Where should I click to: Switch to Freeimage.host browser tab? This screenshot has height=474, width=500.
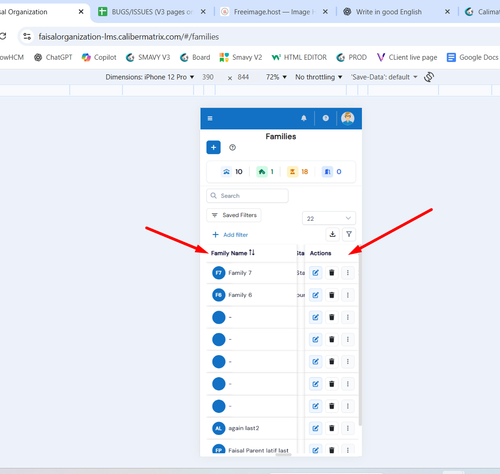[x=273, y=12]
